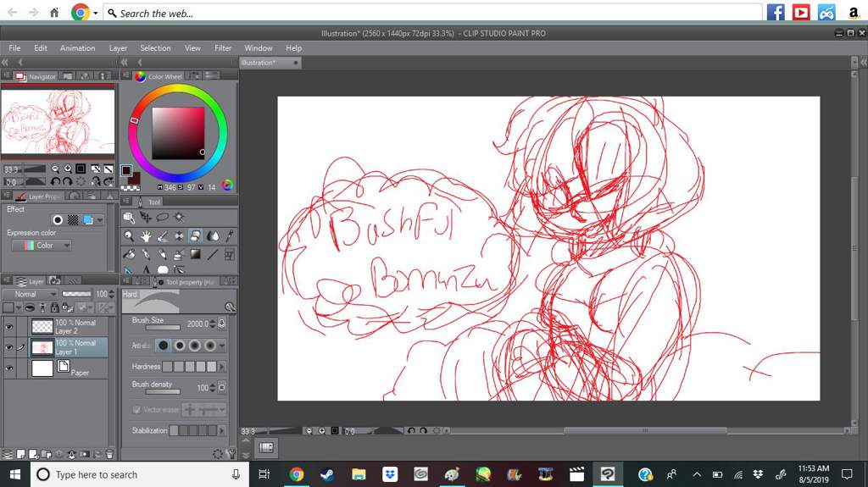Image resolution: width=868 pixels, height=487 pixels.
Task: Hide Layer 2 with eye icon
Action: coord(8,327)
